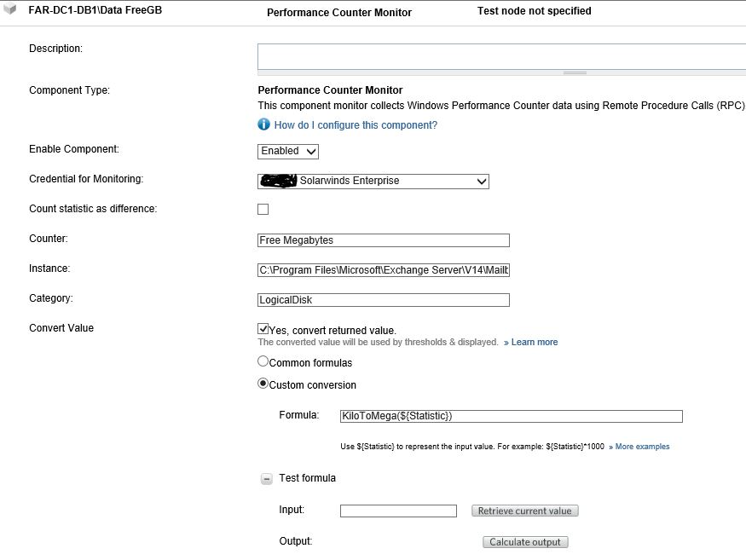Open How do I configure this component link
Image resolution: width=746 pixels, height=560 pixels.
356,125
